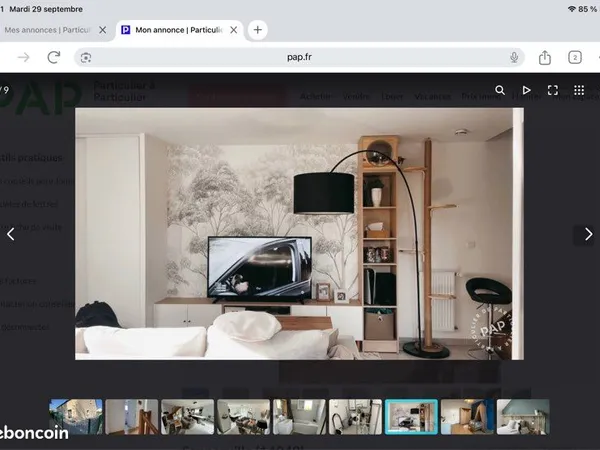Screen dimensions: 600x450
Task: Close the 'Mes annonces' browser tab
Action: [103, 30]
